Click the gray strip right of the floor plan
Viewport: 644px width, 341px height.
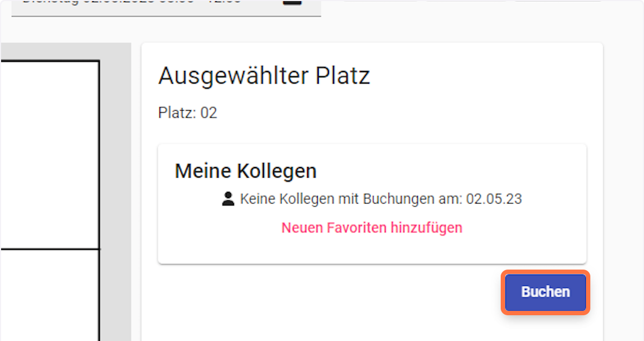[116, 188]
